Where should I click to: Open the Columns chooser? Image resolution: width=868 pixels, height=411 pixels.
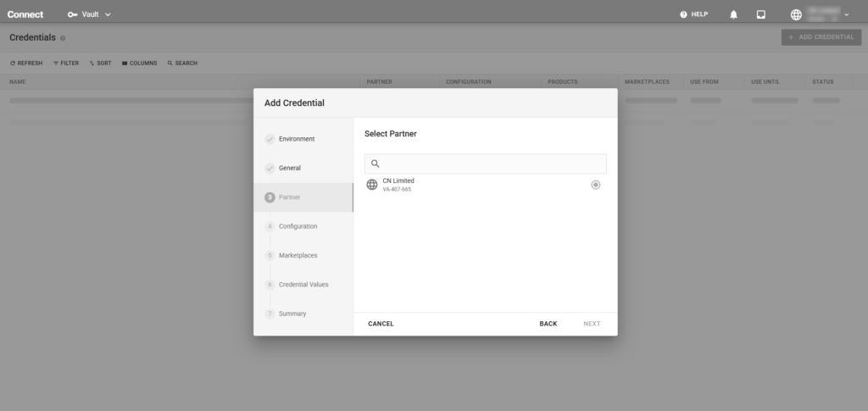tap(140, 63)
